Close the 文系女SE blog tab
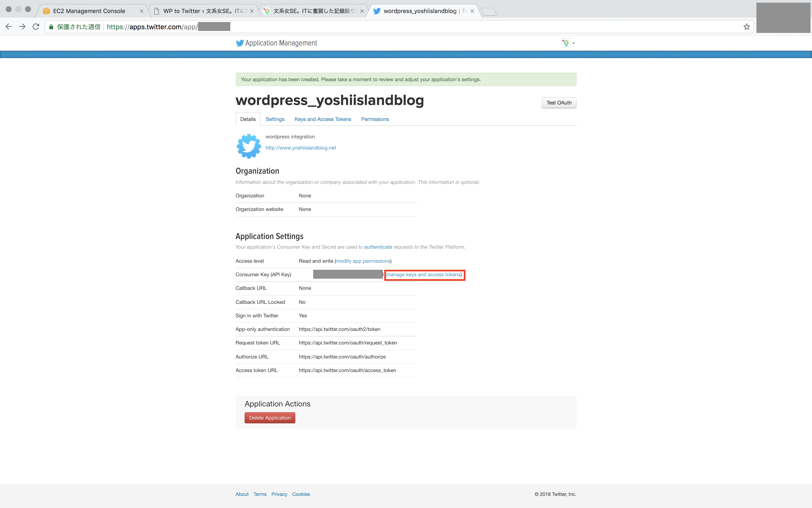Screen dimensions: 812x508 tap(362, 11)
